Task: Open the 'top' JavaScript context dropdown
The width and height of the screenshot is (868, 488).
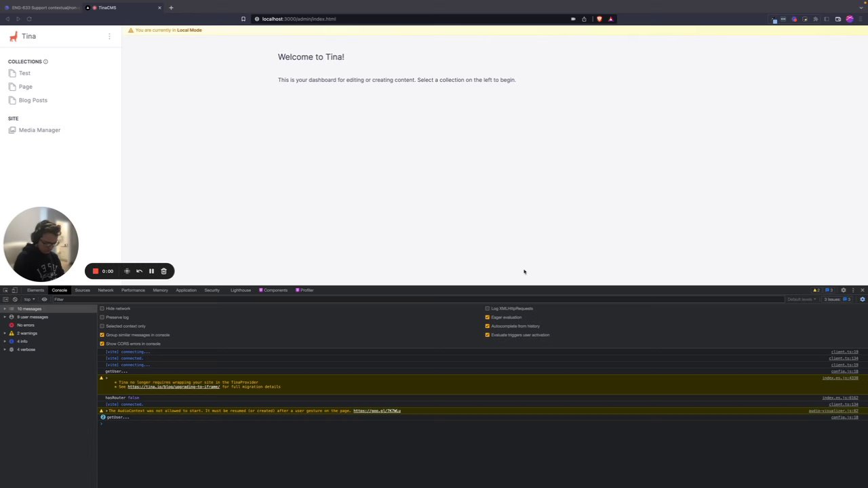Action: pos(29,300)
